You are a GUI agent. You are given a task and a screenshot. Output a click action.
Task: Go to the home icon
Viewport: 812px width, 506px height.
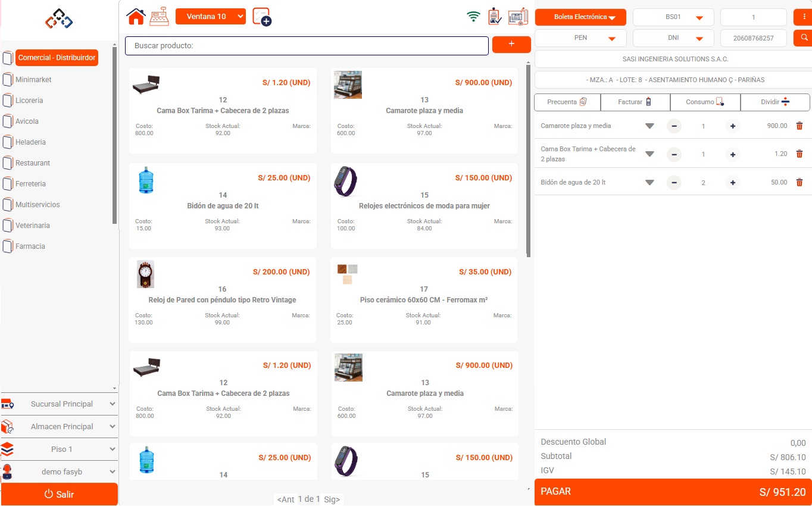[x=136, y=16]
